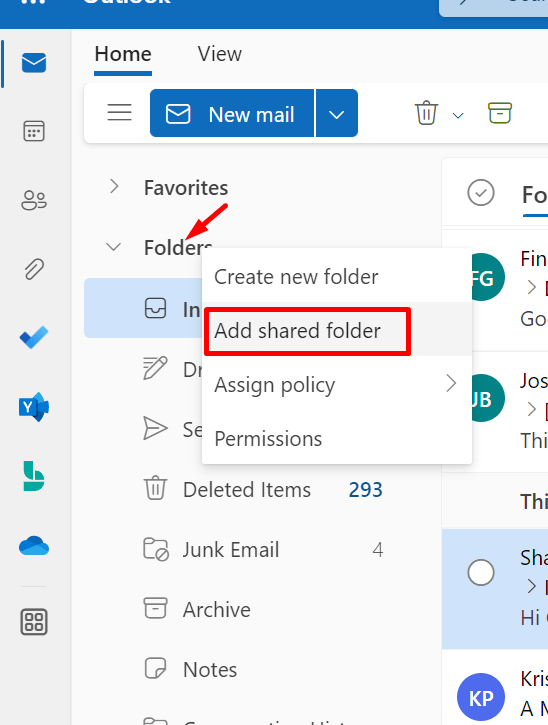Expand the Favorites section

(114, 187)
